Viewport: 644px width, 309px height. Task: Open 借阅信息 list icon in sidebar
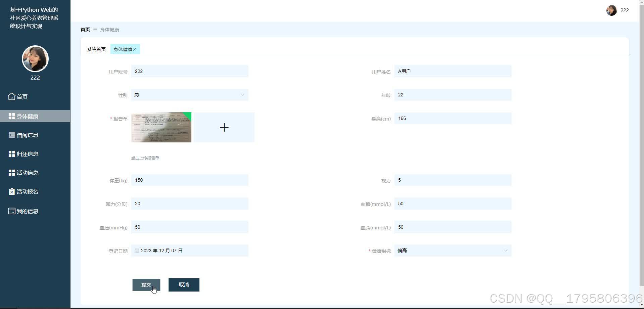pyautogui.click(x=12, y=135)
